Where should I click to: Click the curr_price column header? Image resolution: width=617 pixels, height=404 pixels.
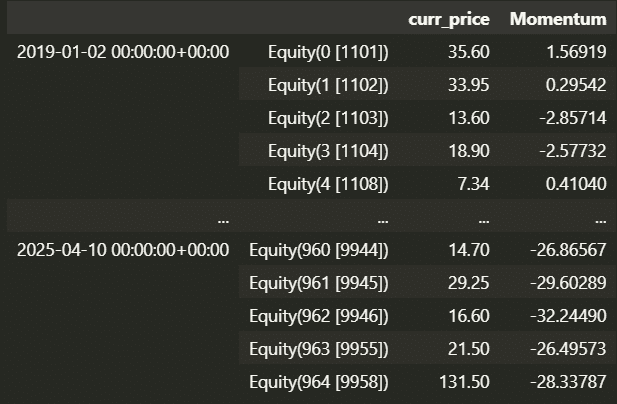pyautogui.click(x=448, y=19)
